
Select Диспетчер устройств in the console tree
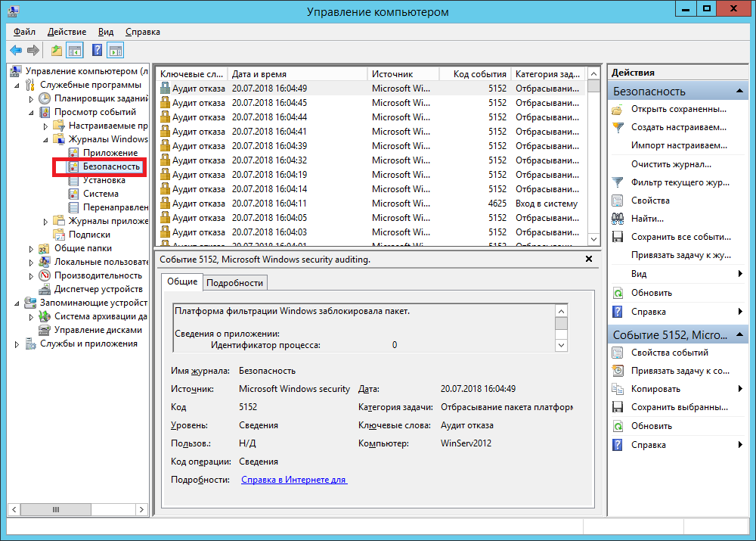[98, 289]
